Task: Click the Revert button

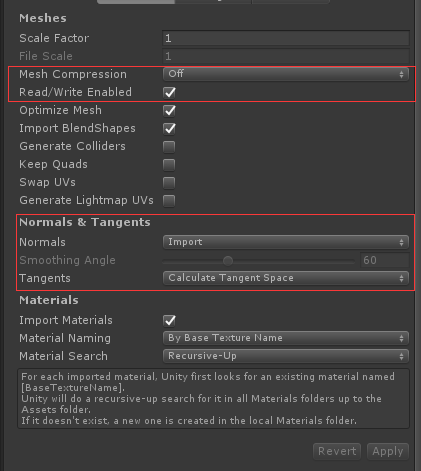Action: tap(337, 451)
